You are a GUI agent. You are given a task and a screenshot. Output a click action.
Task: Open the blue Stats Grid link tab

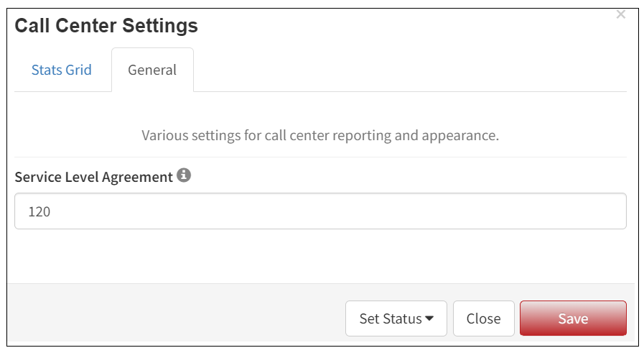[62, 70]
